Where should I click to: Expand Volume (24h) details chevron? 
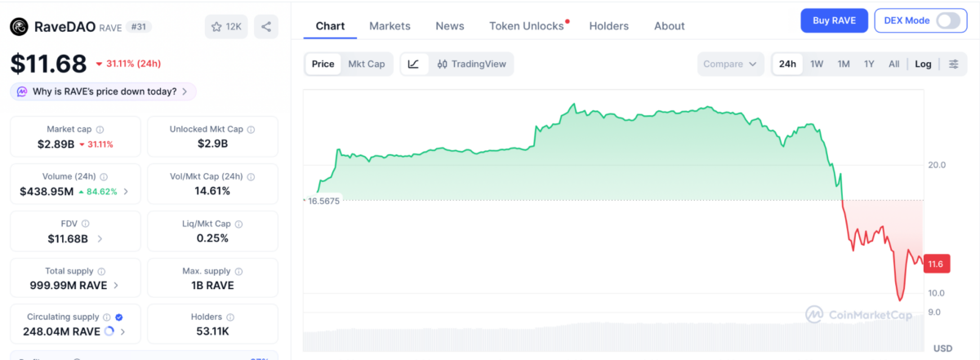pyautogui.click(x=125, y=192)
